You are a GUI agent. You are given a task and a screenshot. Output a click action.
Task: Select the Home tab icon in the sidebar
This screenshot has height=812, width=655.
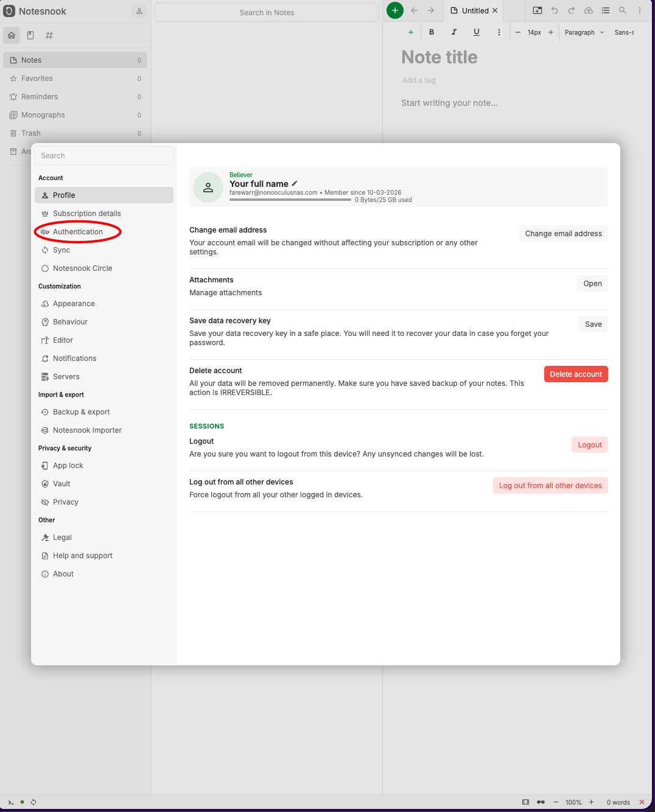pyautogui.click(x=12, y=35)
